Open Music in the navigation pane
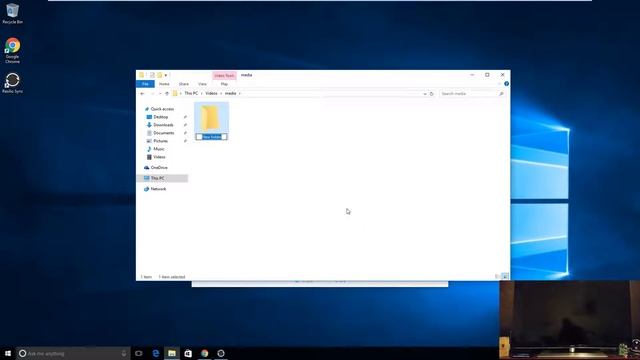The width and height of the screenshot is (640, 360). click(x=159, y=149)
